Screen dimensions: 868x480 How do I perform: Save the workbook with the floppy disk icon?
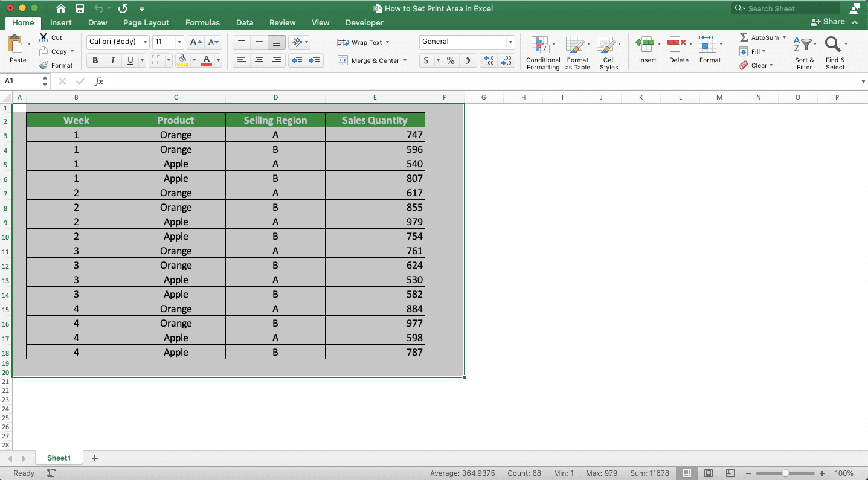pyautogui.click(x=80, y=8)
